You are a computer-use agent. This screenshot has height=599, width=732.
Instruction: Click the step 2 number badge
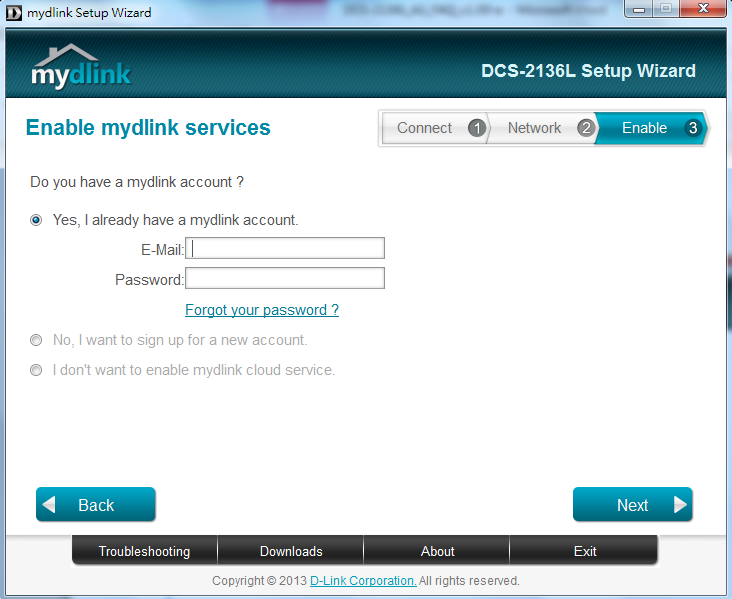coord(586,128)
